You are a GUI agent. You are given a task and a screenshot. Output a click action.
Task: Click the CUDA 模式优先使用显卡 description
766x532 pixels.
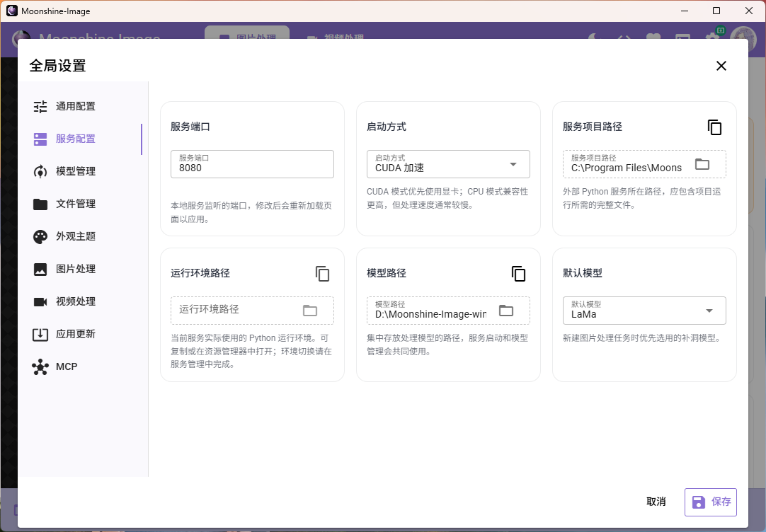click(x=447, y=198)
